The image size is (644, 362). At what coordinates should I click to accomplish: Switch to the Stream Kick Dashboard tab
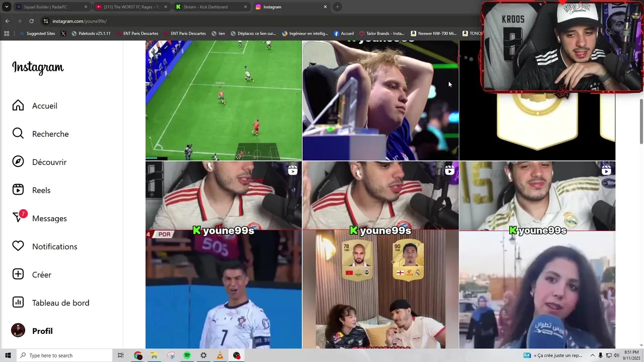click(x=211, y=7)
